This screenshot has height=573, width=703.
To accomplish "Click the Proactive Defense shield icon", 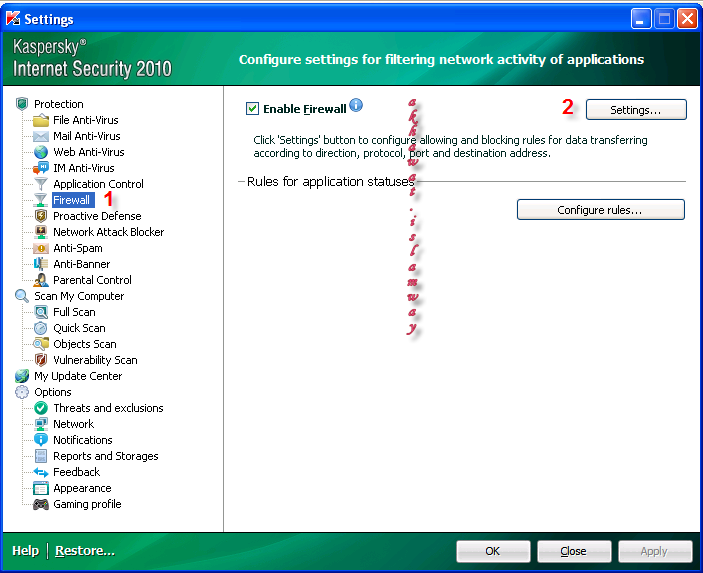I will coord(41,216).
